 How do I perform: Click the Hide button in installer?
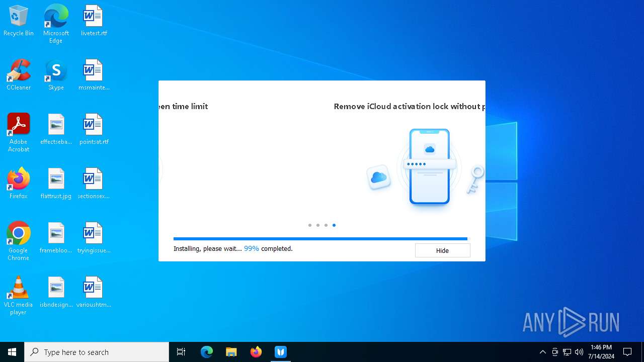click(442, 250)
